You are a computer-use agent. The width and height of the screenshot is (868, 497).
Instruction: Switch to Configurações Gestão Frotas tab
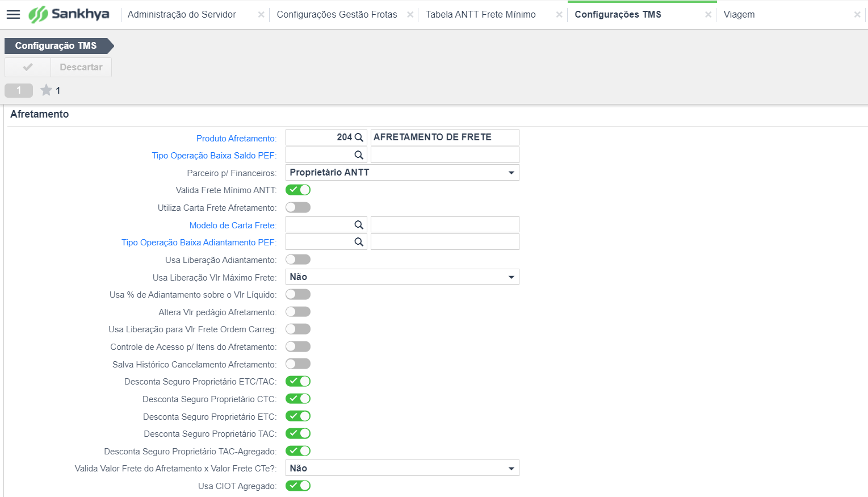click(337, 15)
